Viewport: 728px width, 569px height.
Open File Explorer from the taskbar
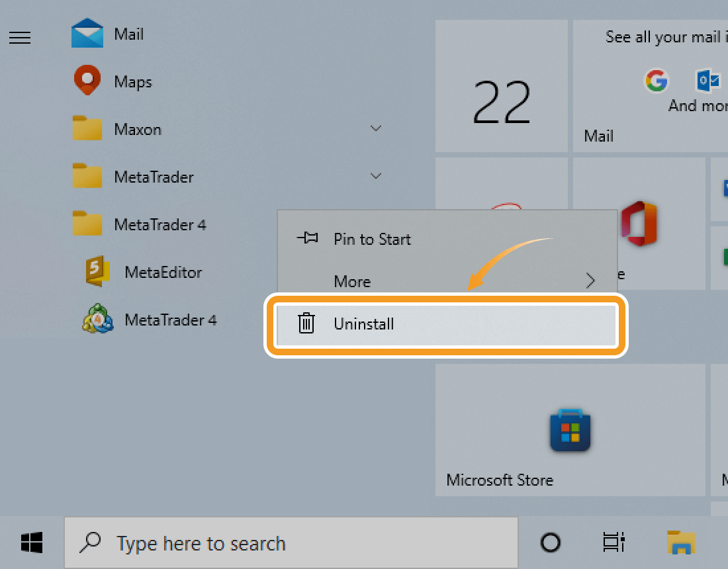coord(681,543)
